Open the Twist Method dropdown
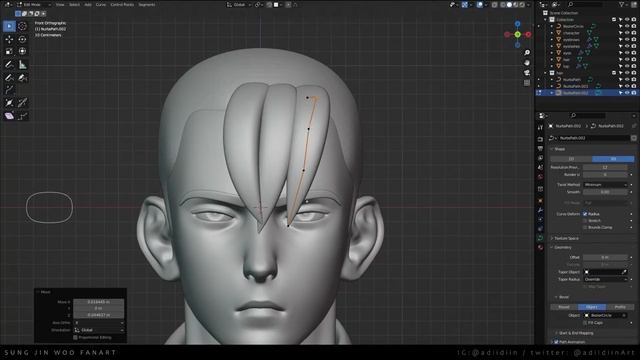 (605, 184)
